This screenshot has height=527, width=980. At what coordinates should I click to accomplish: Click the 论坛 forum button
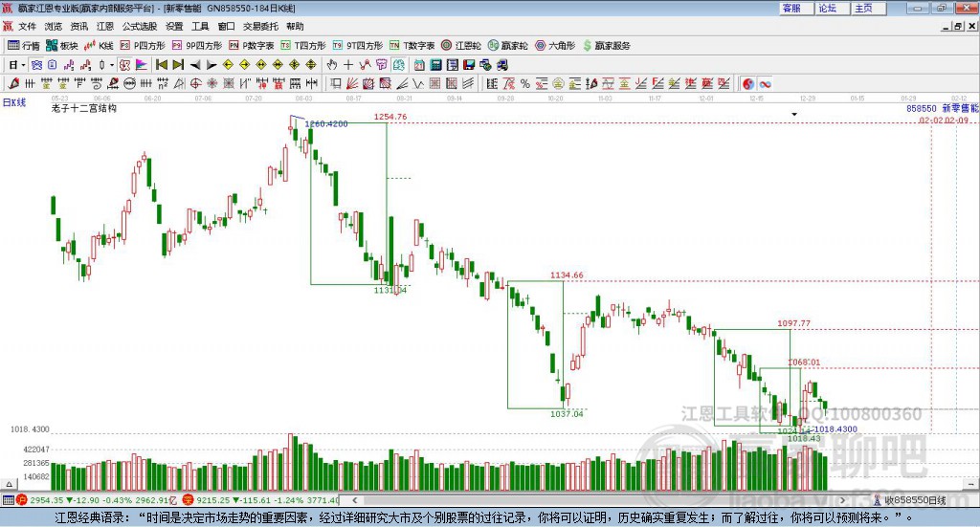pos(833,8)
